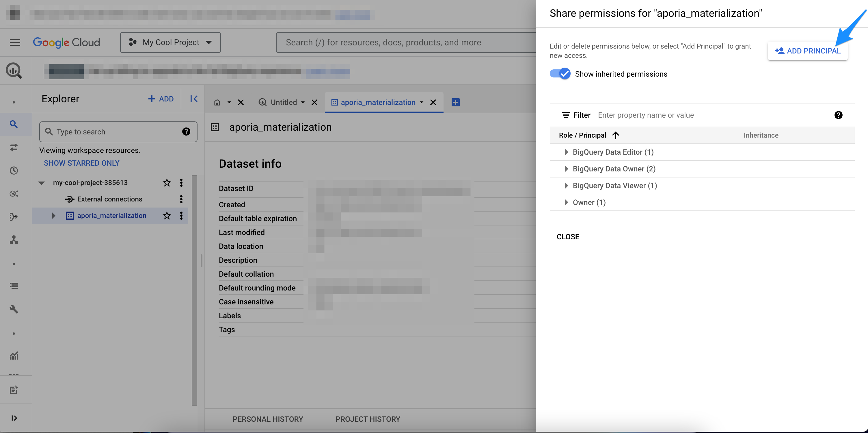Open a new tab with the plus icon

pyautogui.click(x=455, y=102)
